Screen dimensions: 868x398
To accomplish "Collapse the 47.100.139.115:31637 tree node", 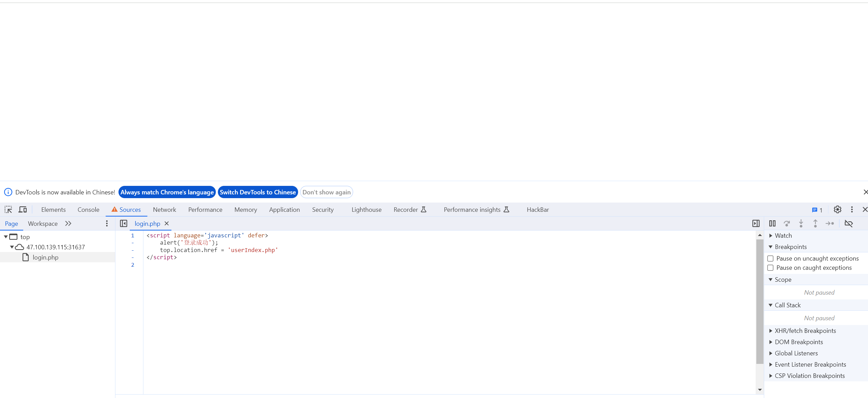I will pyautogui.click(x=12, y=247).
